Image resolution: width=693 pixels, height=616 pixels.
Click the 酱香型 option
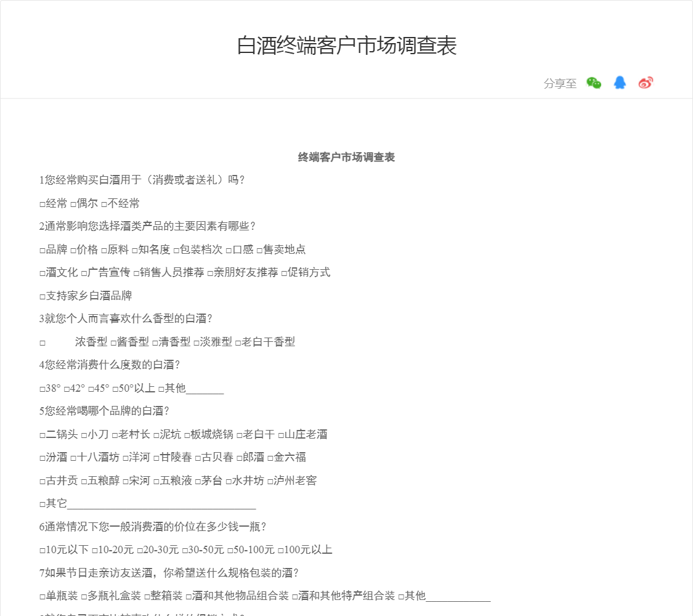pyautogui.click(x=130, y=342)
